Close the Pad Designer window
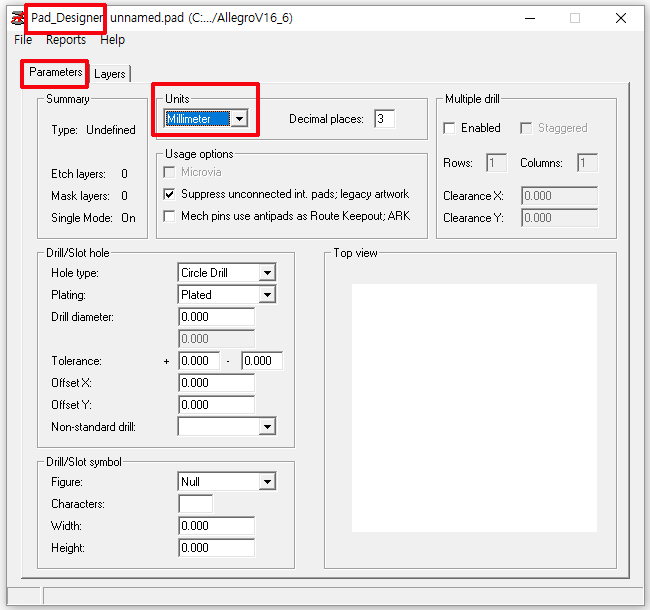This screenshot has height=610, width=650. point(621,18)
